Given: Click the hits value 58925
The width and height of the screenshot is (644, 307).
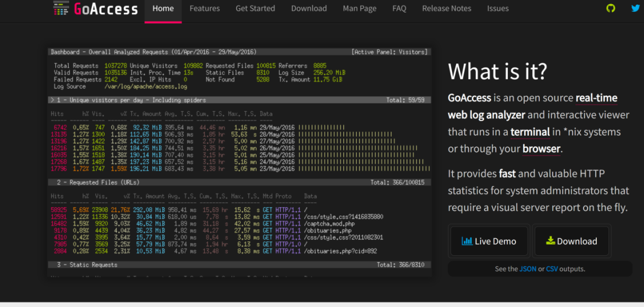Looking at the screenshot, I should [59, 210].
